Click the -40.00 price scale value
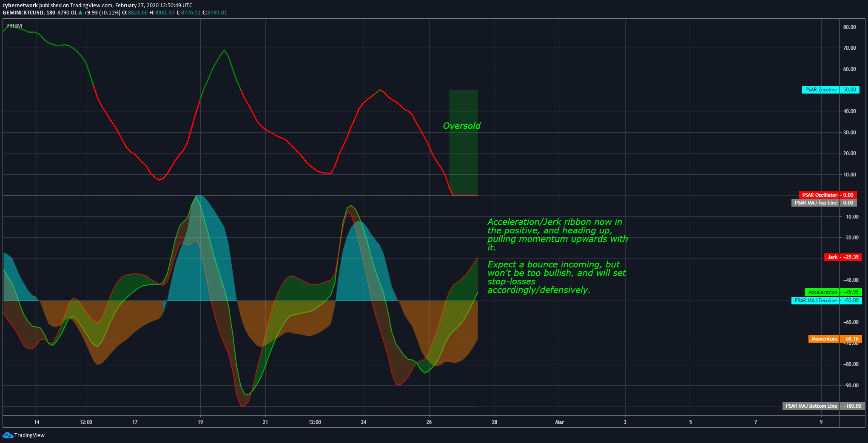The width and height of the screenshot is (868, 443). (x=850, y=280)
